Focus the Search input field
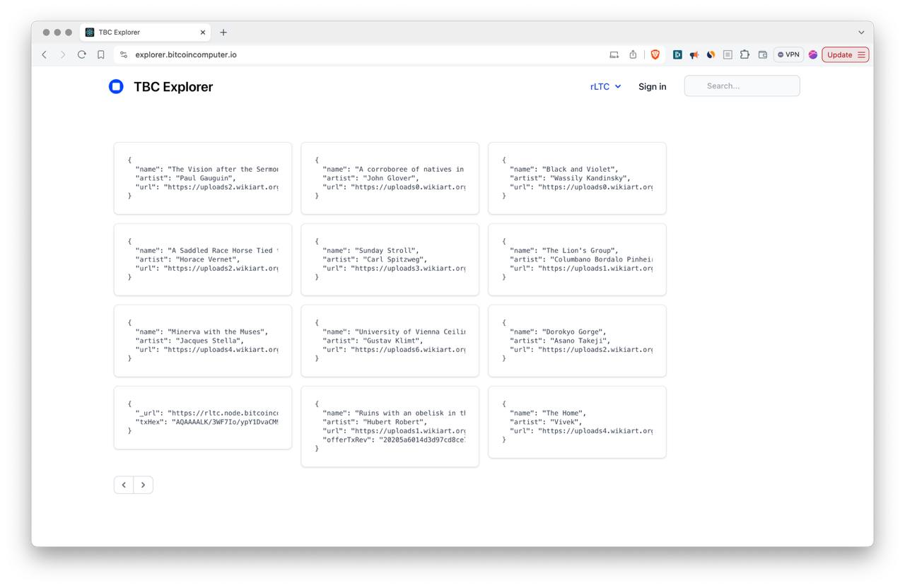 pyautogui.click(x=742, y=86)
